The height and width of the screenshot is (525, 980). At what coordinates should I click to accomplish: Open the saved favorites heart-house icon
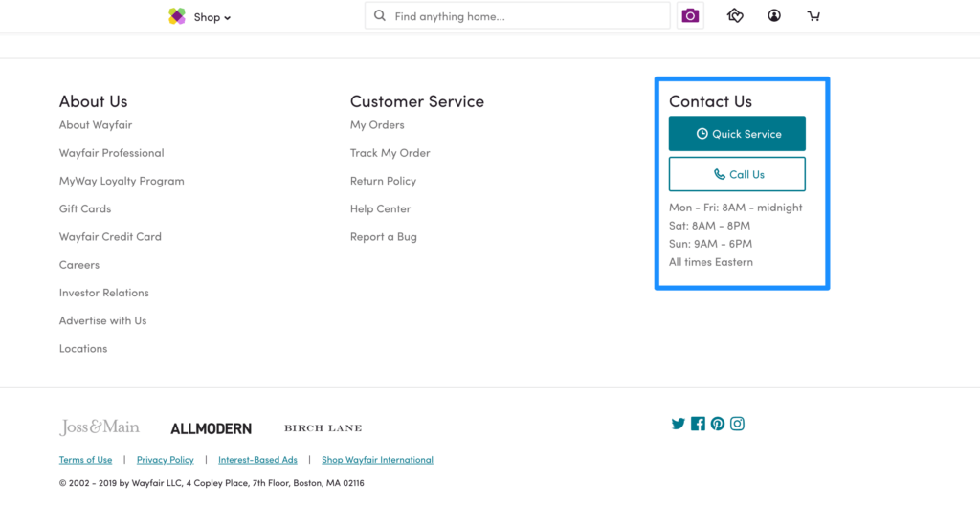coord(735,15)
